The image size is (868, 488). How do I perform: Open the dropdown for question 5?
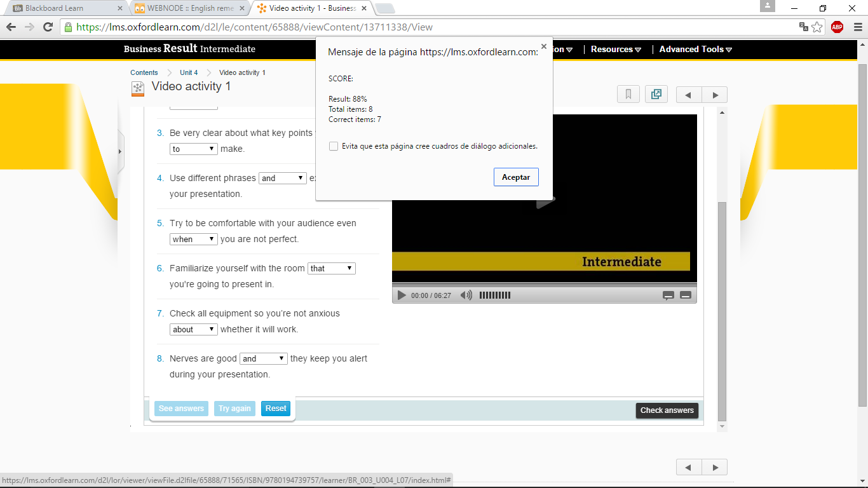[194, 239]
